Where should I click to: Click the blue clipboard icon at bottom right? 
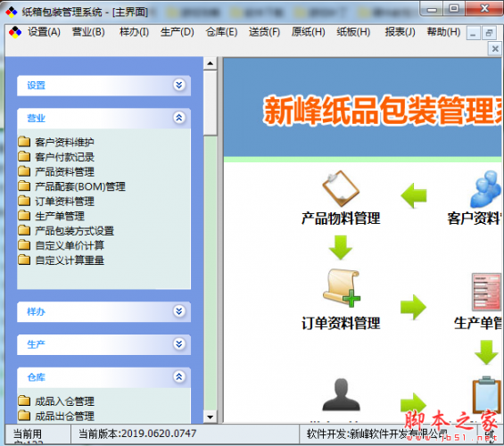point(487,394)
